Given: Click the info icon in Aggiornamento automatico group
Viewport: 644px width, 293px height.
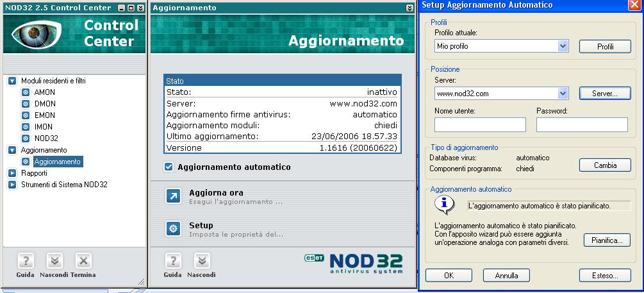Looking at the screenshot, I should point(443,205).
